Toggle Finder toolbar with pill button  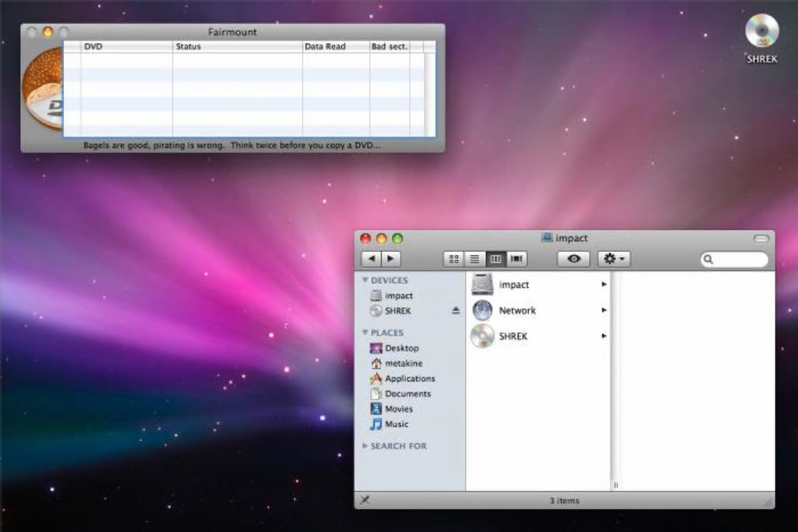click(761, 239)
